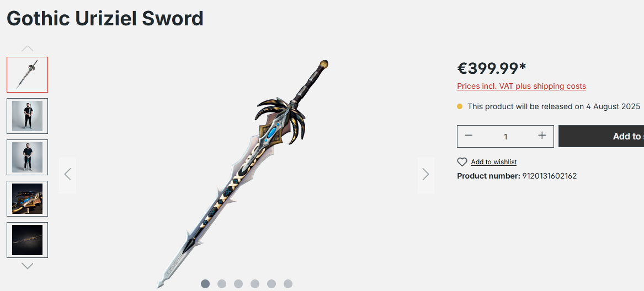Move thumbnail list down with bottom chevron
Screen dimensions: 644x291
tap(27, 266)
